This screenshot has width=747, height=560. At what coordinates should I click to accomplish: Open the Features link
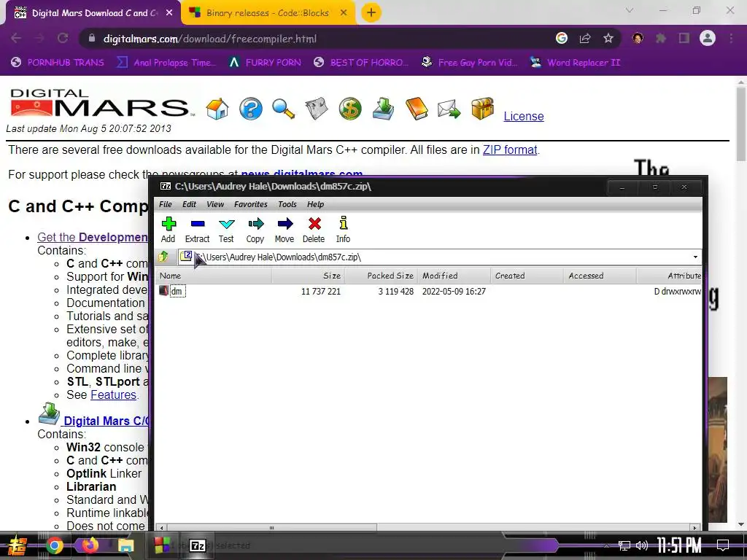[113, 394]
